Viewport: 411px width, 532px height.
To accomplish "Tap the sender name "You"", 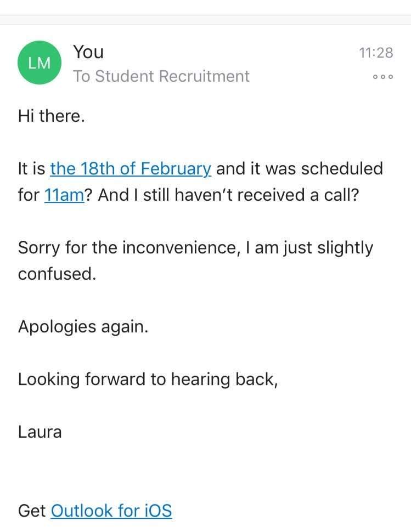I will pyautogui.click(x=88, y=52).
